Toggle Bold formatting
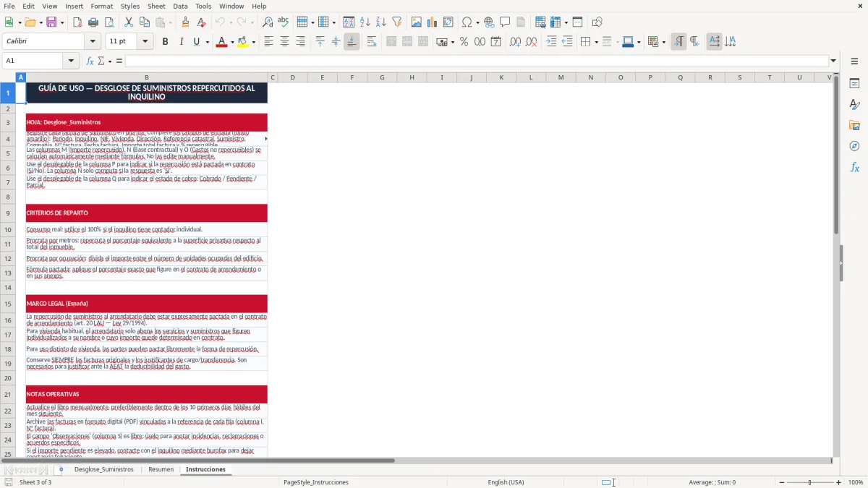868x488 pixels. click(x=166, y=42)
